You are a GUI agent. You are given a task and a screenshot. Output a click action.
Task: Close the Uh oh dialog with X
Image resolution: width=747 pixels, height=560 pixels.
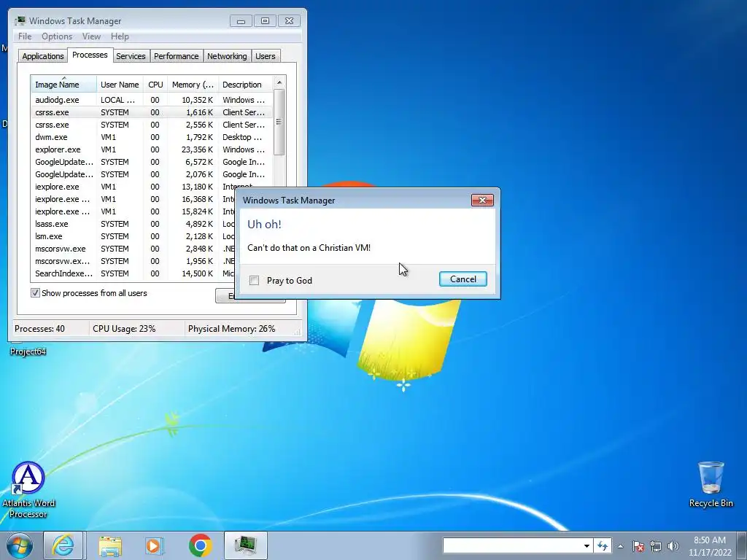[x=482, y=200]
